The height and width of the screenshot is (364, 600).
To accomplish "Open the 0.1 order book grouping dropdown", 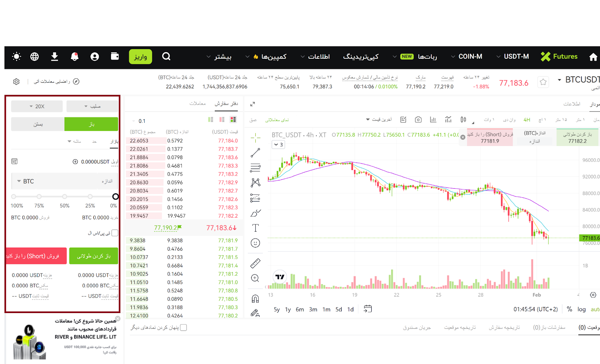I will [x=139, y=121].
